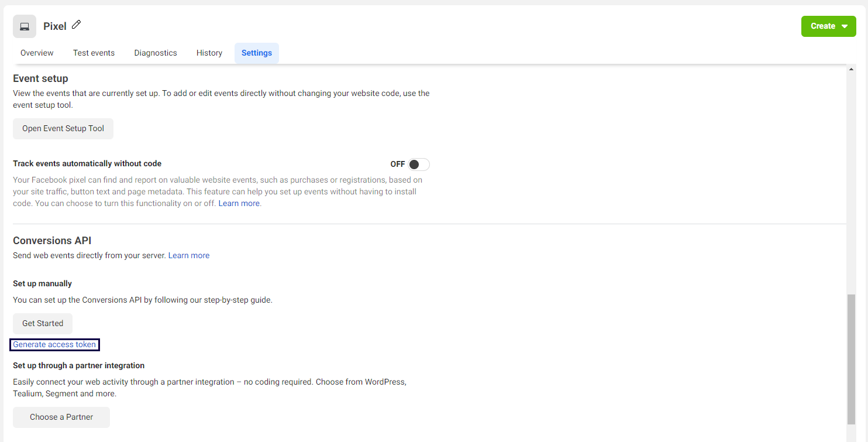The image size is (868, 442).
Task: View the History tab
Action: 209,53
